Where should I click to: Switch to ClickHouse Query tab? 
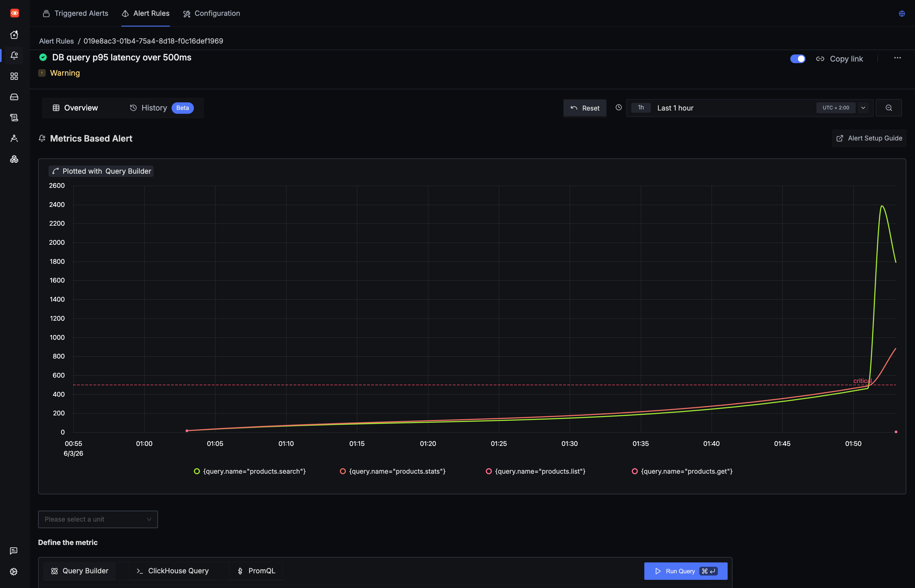(172, 571)
